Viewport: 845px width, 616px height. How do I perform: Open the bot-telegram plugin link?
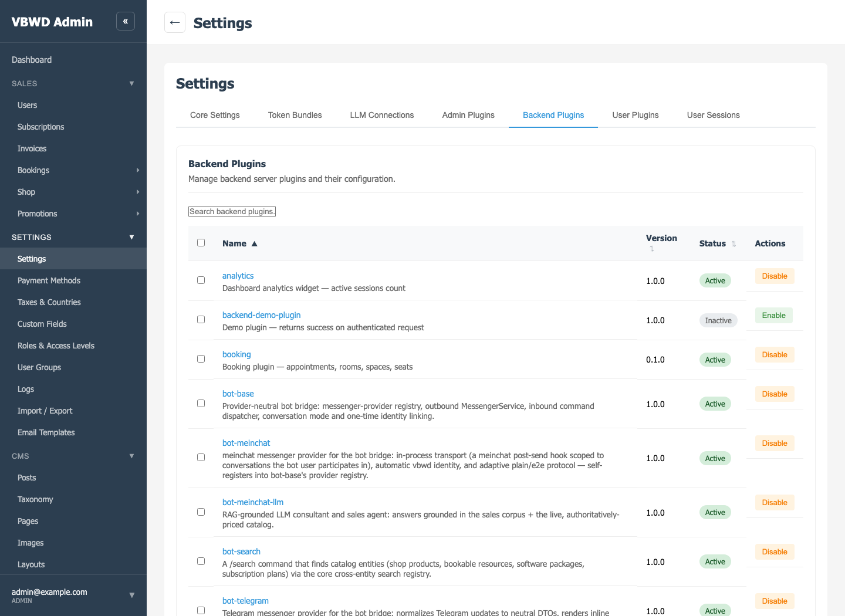tap(245, 601)
